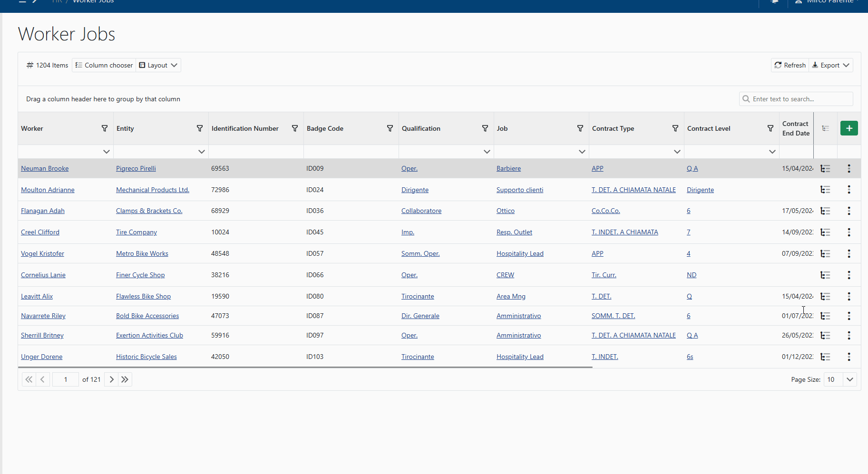
Task: Click the green add new record button
Action: [x=848, y=128]
